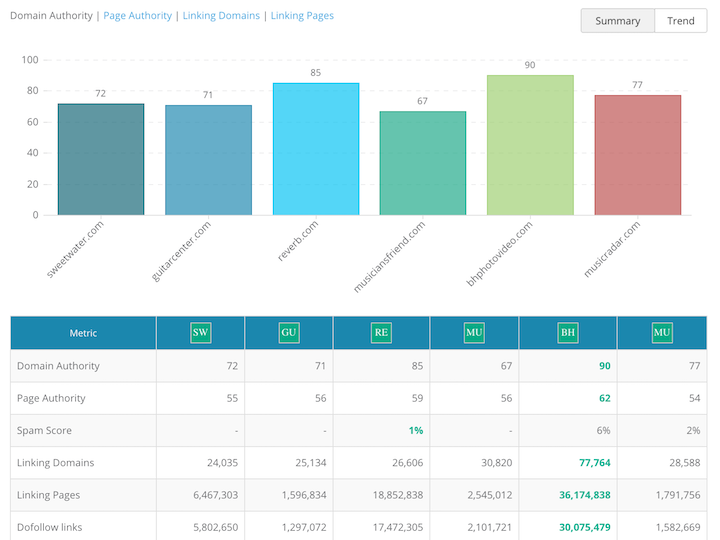
Task: Open the Page Authority chart tab
Action: [138, 16]
